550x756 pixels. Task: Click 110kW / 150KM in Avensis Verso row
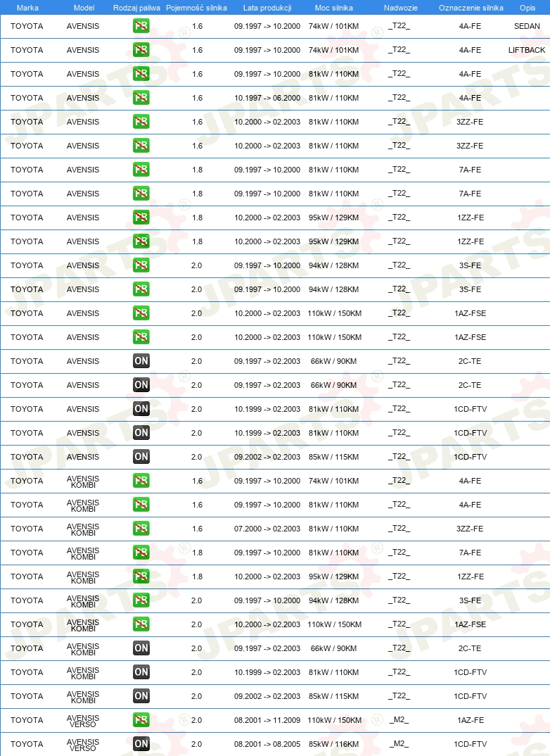pyautogui.click(x=335, y=720)
